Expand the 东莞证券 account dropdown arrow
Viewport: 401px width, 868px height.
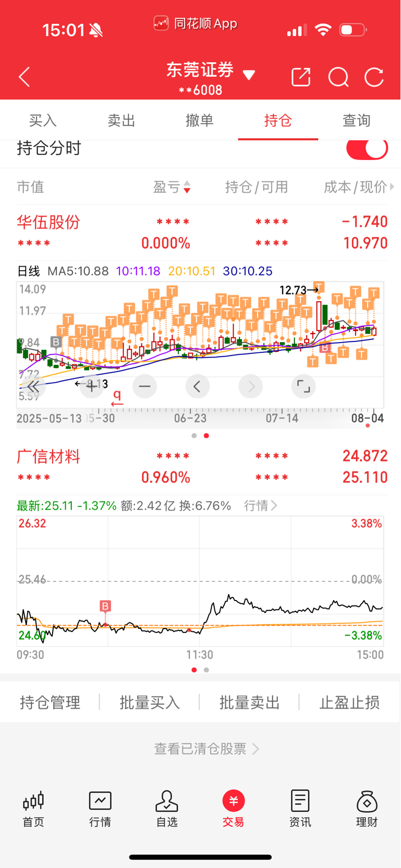click(249, 75)
